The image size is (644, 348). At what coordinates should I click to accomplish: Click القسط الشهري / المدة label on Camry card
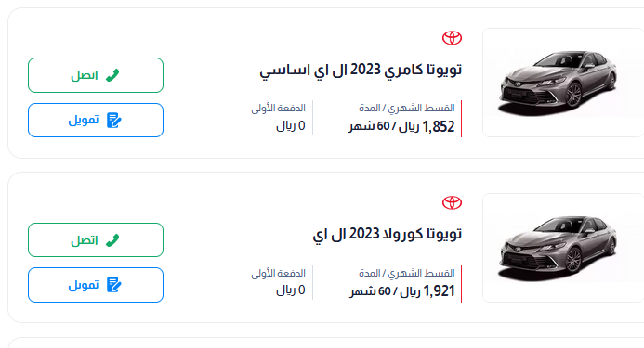pos(407,109)
